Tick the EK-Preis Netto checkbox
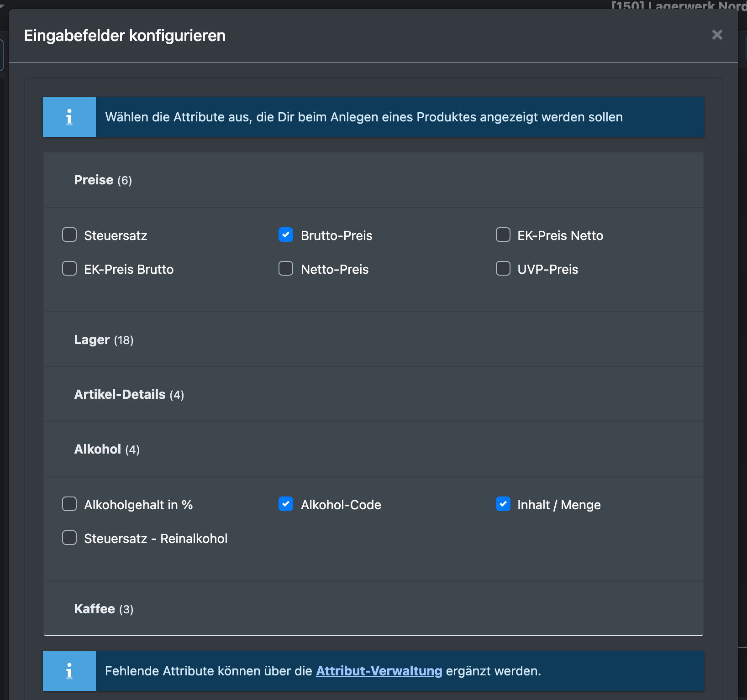 [503, 235]
